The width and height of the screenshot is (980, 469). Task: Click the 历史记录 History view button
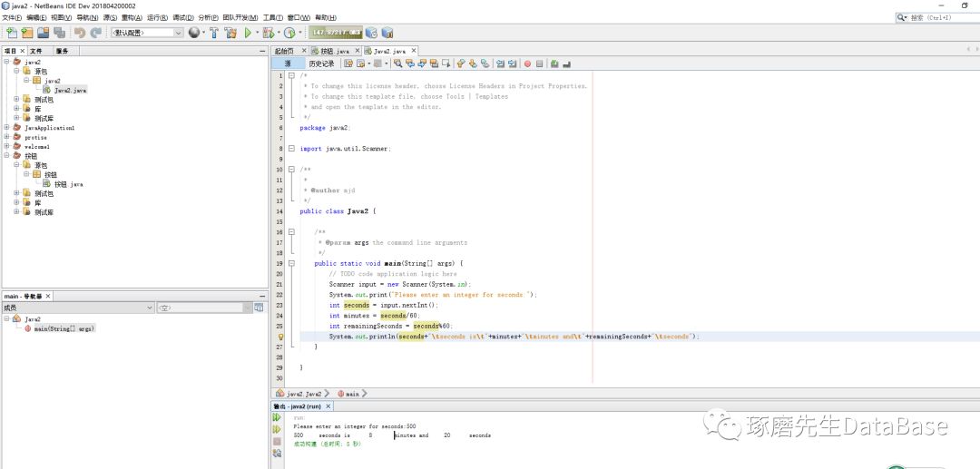pyautogui.click(x=321, y=64)
